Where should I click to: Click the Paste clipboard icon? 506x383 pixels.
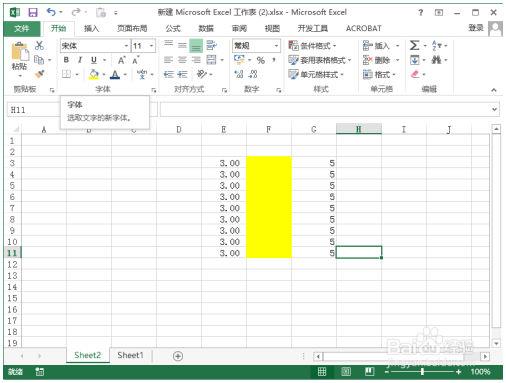click(20, 52)
